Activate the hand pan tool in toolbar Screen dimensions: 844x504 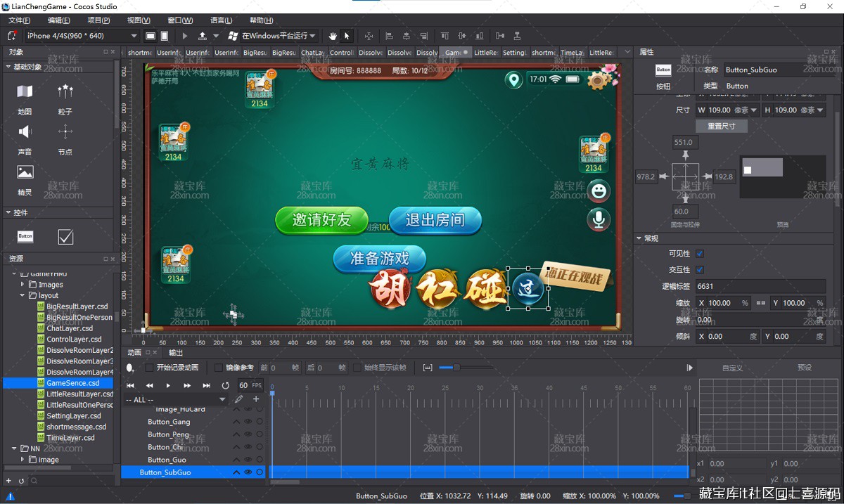tap(333, 36)
